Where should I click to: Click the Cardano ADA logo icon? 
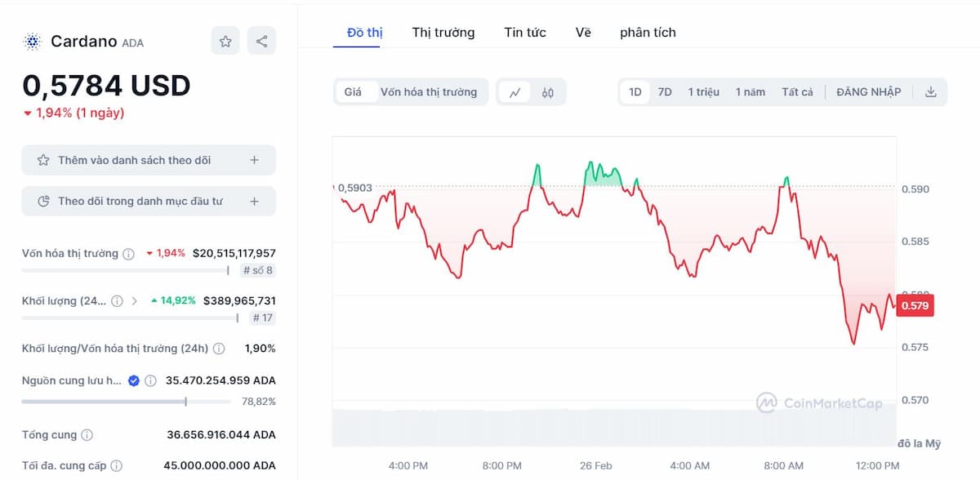point(31,40)
